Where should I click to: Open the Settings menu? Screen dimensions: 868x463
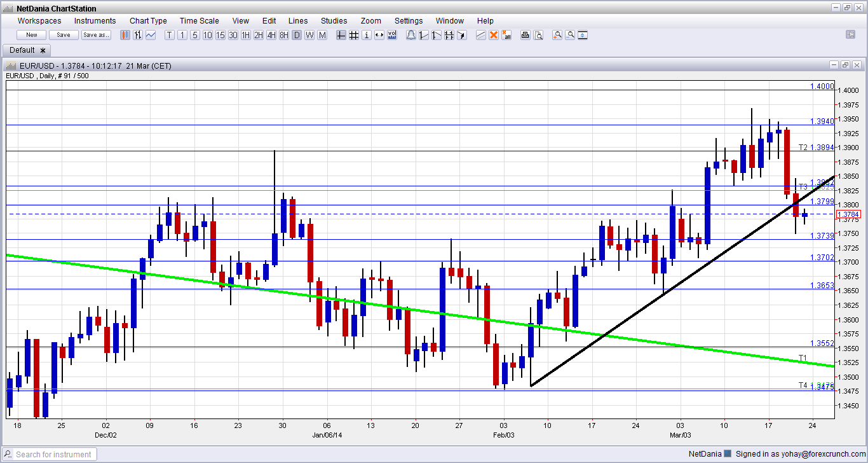[x=409, y=20]
